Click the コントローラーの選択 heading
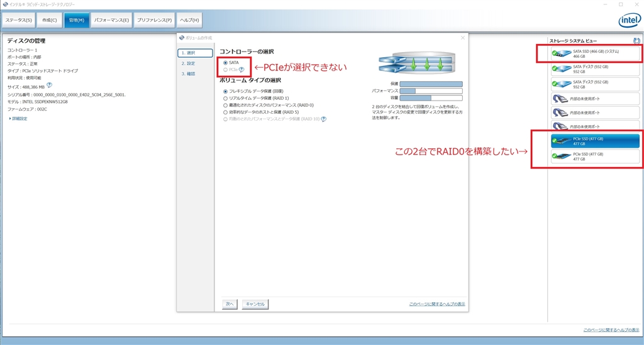 click(247, 52)
